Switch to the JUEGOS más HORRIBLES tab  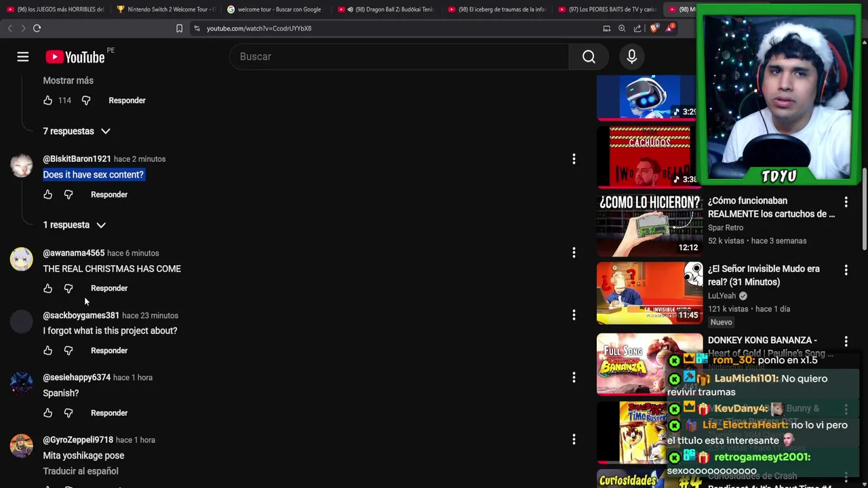point(55,9)
